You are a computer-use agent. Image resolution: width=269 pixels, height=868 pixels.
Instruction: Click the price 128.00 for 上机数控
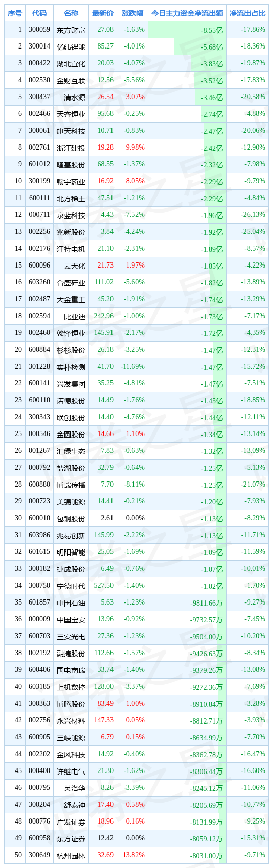click(x=104, y=687)
